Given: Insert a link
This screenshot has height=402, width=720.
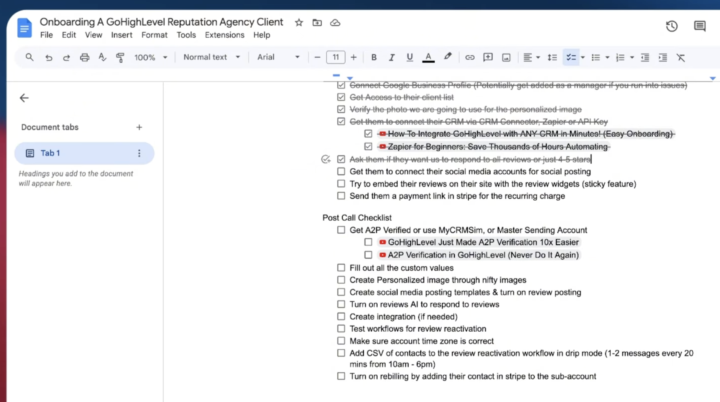Looking at the screenshot, I should coord(469,57).
